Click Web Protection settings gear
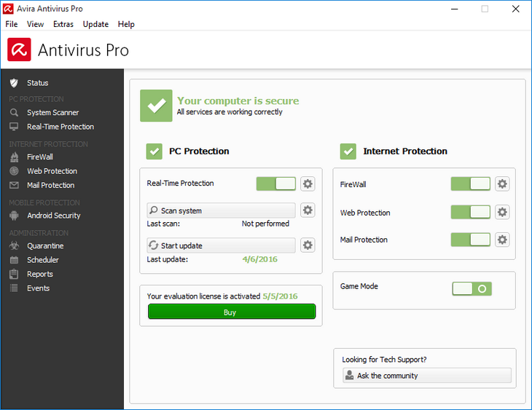This screenshot has height=410, width=532. pyautogui.click(x=502, y=213)
